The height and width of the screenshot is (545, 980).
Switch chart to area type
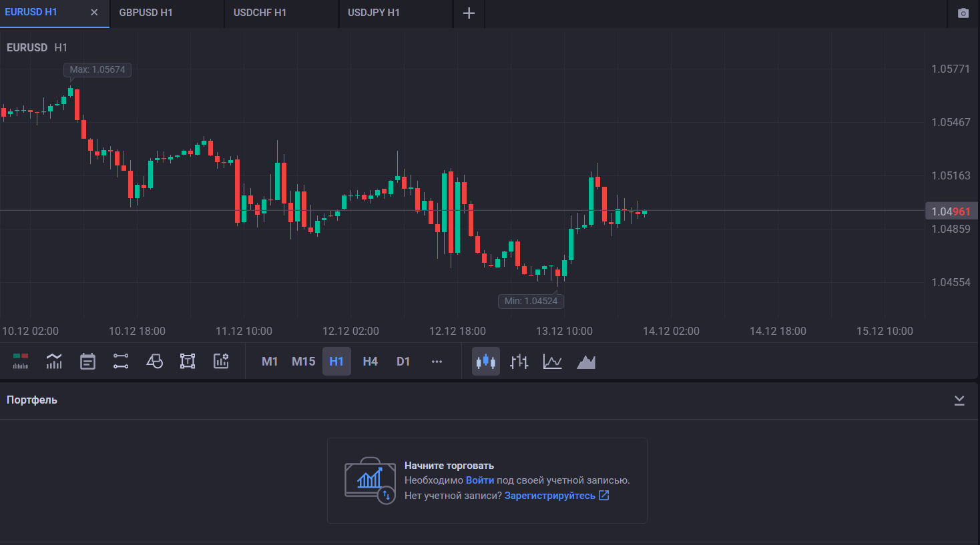(x=586, y=362)
